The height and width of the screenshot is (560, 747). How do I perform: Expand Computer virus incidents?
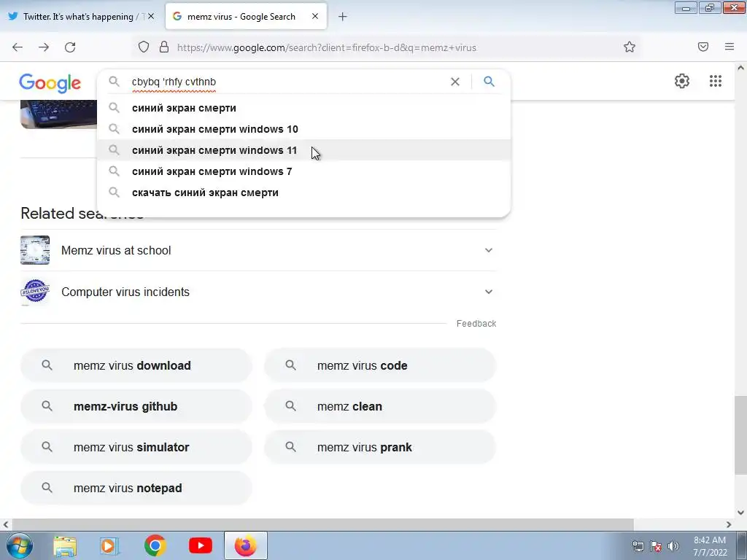pyautogui.click(x=259, y=292)
